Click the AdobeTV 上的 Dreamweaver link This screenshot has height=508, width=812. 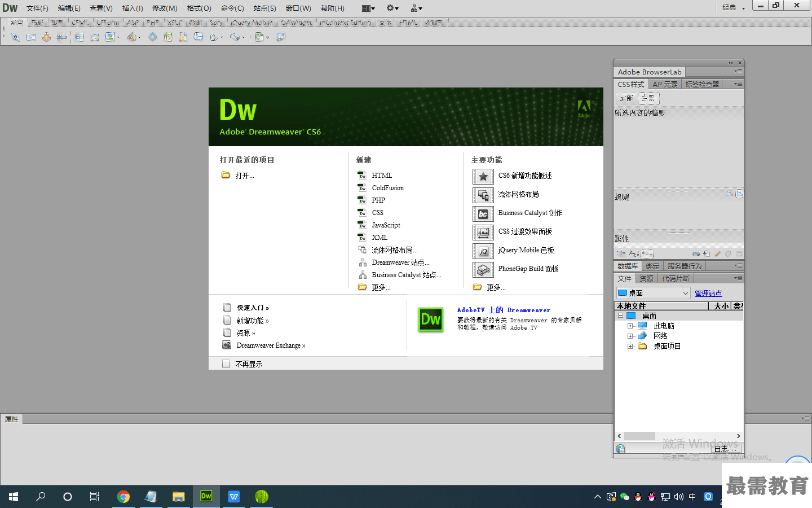[504, 310]
